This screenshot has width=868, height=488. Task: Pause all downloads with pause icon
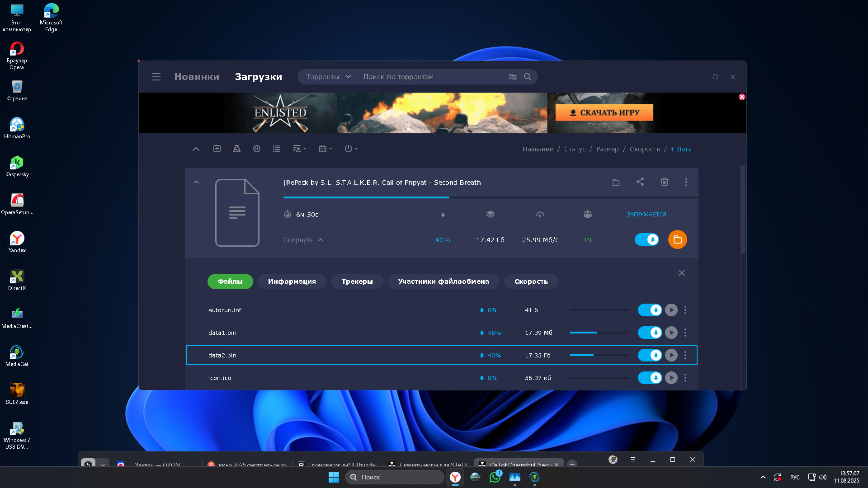(257, 149)
